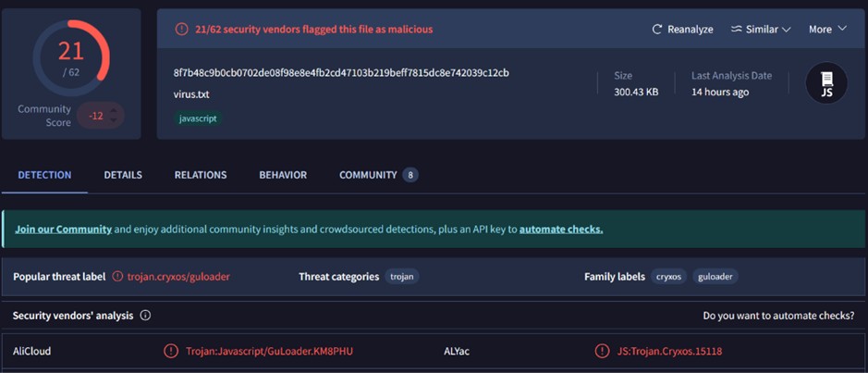The height and width of the screenshot is (373, 868).
Task: Click the 21/62 detection score gauge
Action: (71, 58)
